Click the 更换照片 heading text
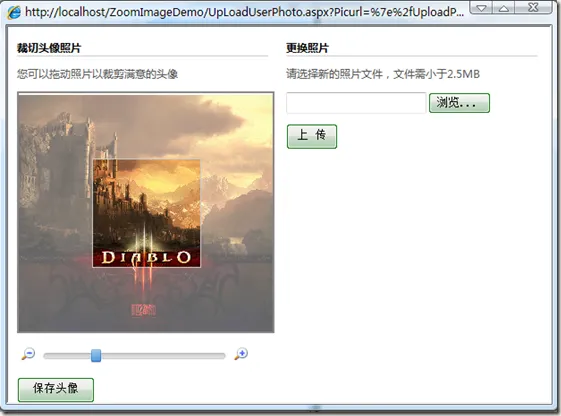Image resolution: width=561 pixels, height=416 pixels. pos(307,48)
